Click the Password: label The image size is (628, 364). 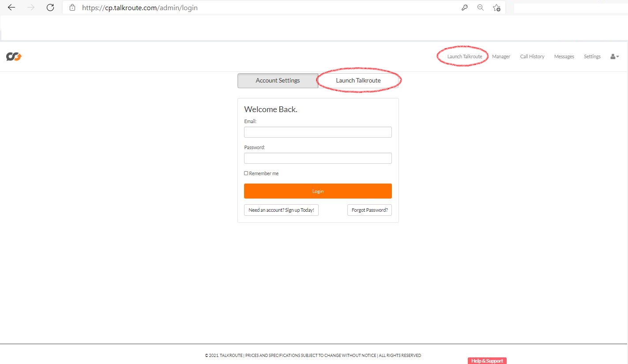[254, 147]
